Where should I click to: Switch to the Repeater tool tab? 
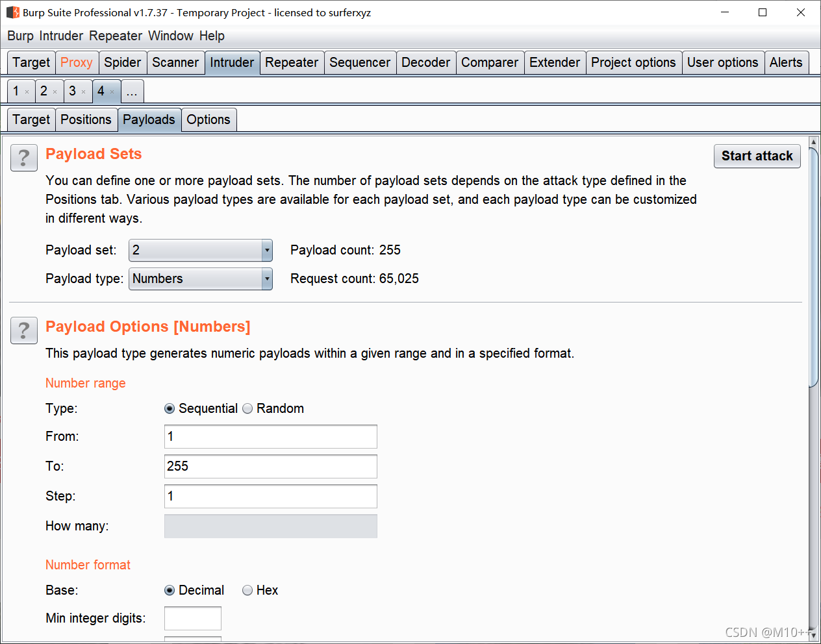click(292, 62)
